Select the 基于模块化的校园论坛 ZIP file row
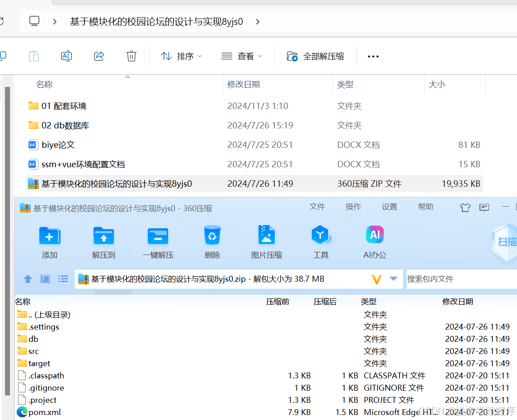 click(x=254, y=184)
